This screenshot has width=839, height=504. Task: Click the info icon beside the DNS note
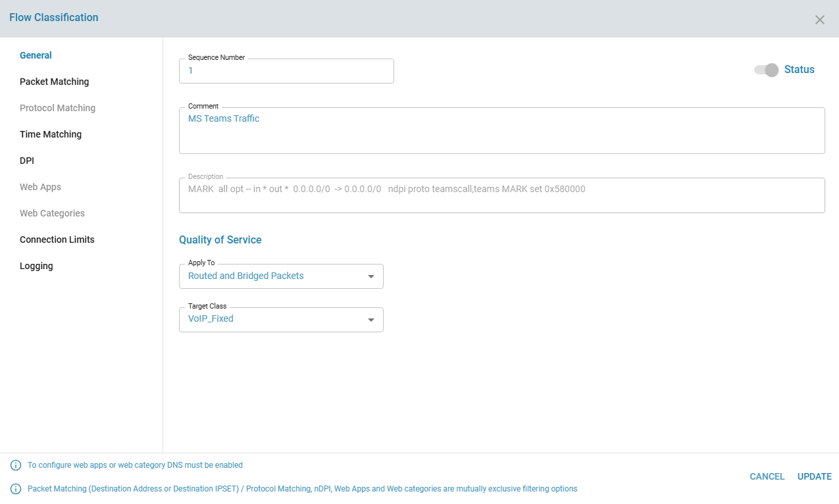point(16,465)
